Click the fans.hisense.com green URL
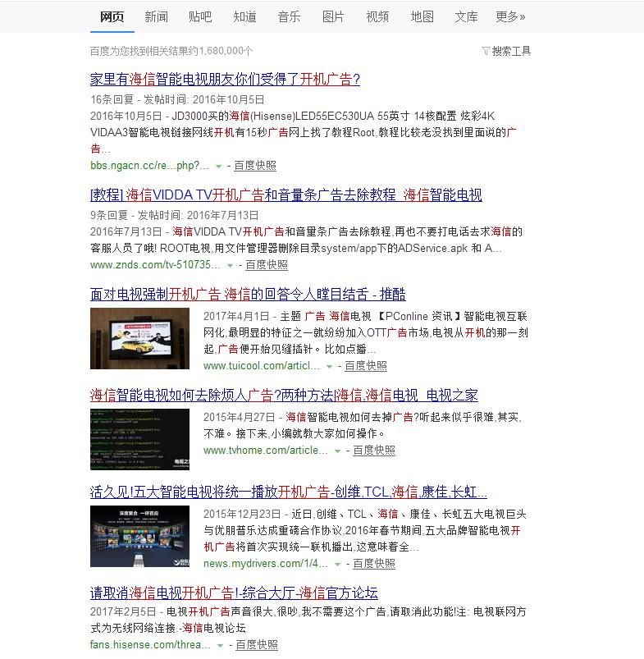The height and width of the screenshot is (659, 644). click(150, 645)
